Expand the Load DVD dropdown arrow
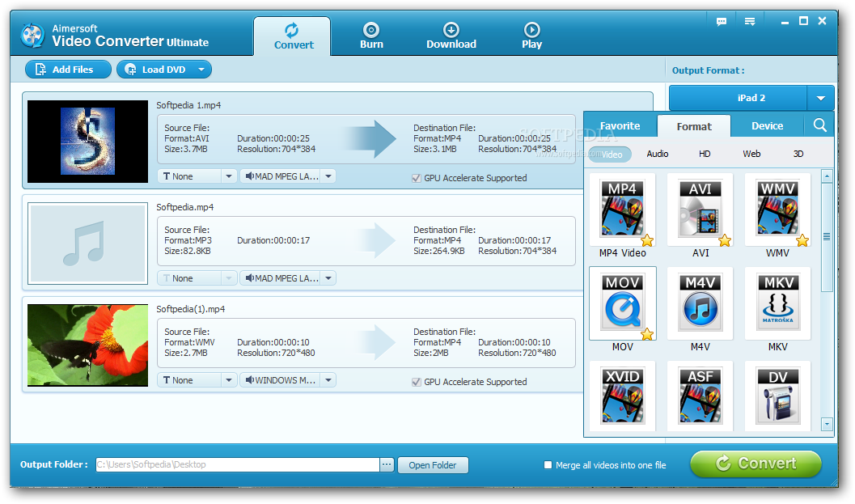Screen dimensions: 855x504 (201, 70)
